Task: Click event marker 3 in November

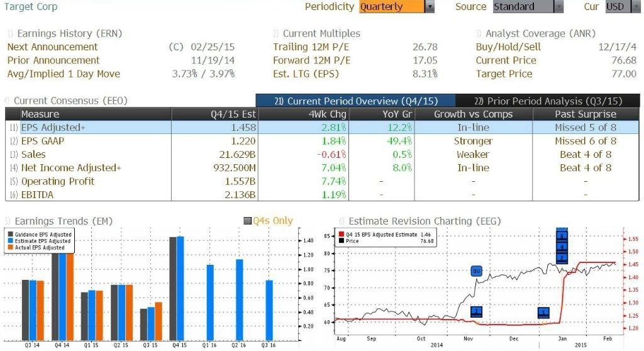Action: point(476,311)
